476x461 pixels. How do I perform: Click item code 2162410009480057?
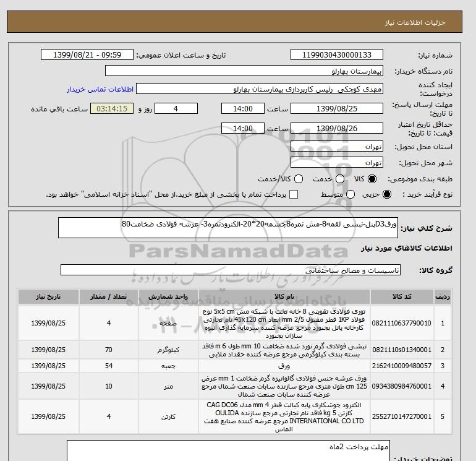coord(402,366)
